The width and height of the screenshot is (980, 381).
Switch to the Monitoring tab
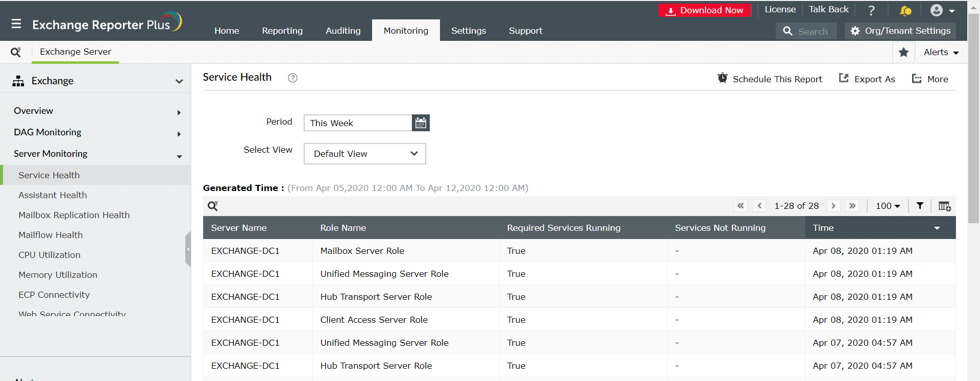[x=406, y=31]
